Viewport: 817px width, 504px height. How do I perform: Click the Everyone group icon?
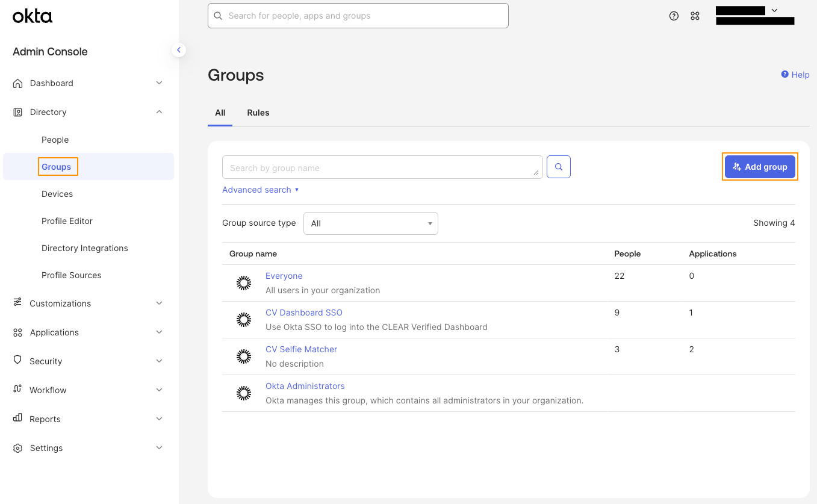(244, 283)
